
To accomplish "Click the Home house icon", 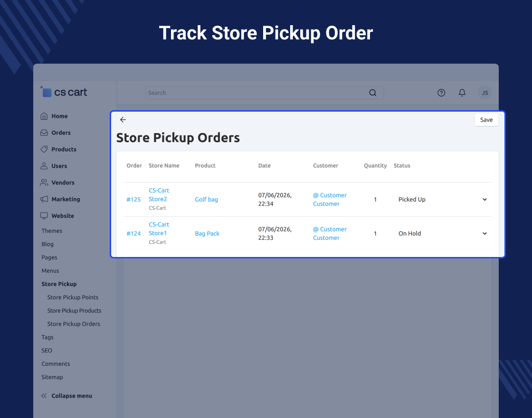I will (x=44, y=116).
